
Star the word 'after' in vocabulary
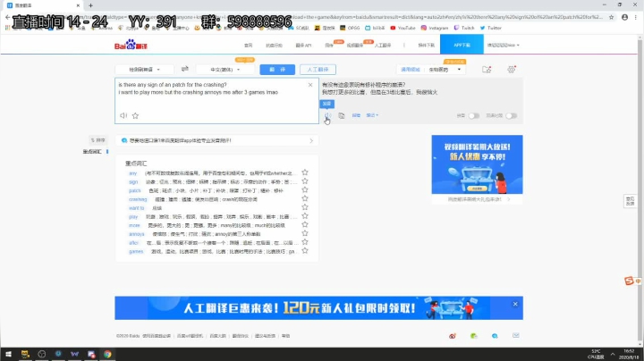coord(305,242)
